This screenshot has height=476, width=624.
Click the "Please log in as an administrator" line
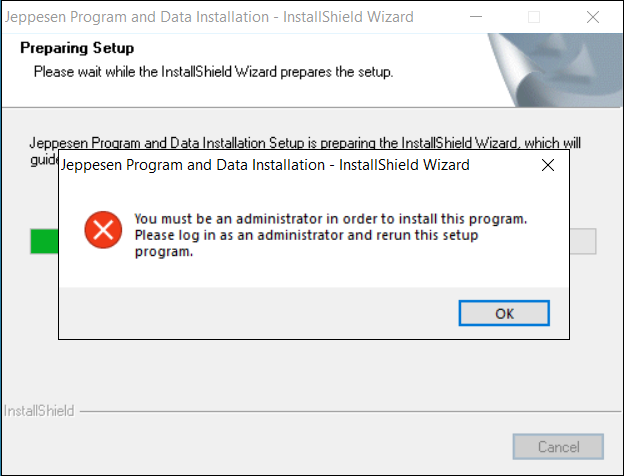[305, 236]
